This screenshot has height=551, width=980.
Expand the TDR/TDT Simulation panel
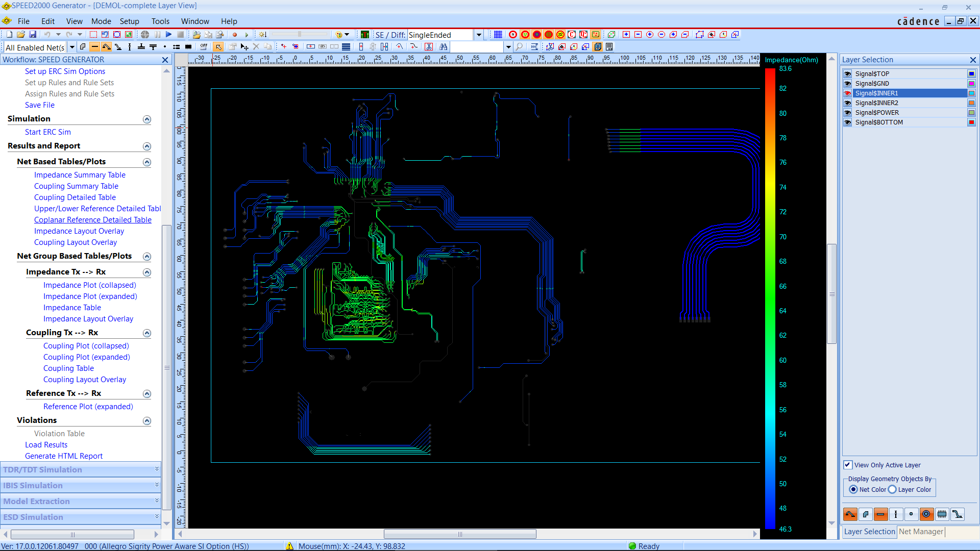tap(157, 469)
